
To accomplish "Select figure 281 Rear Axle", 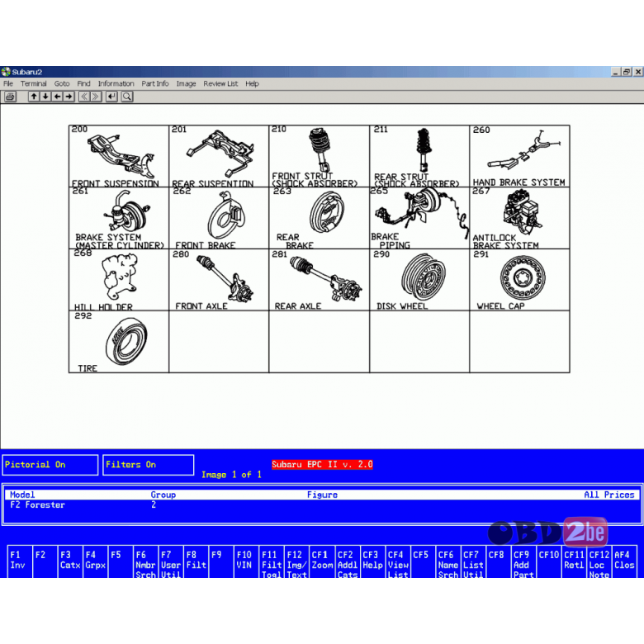I will 320,280.
